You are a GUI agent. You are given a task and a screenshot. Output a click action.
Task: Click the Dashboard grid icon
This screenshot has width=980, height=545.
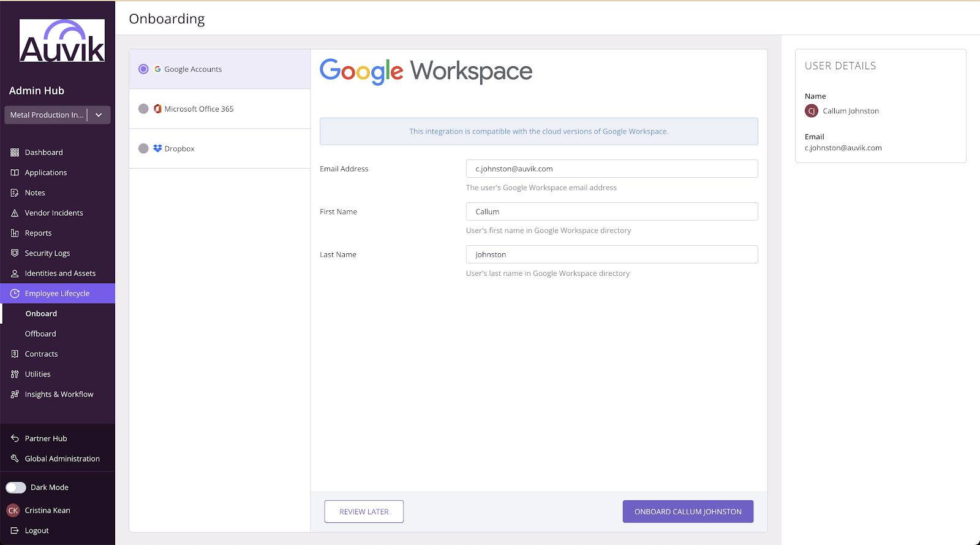click(x=15, y=152)
